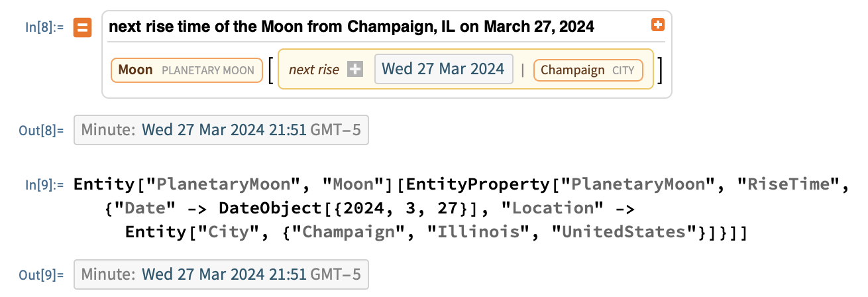The width and height of the screenshot is (868, 297).
Task: Select the Moon PLANETARY MOON entity pill
Action: pos(187,70)
